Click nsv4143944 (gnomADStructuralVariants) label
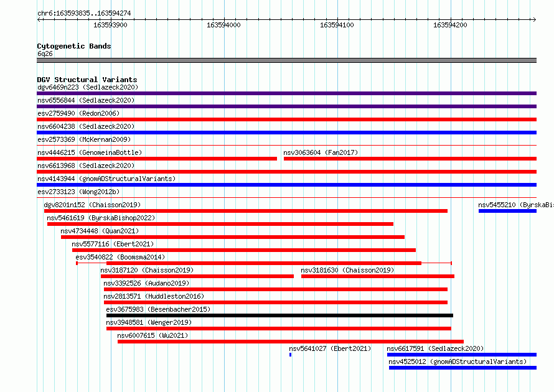 coord(106,179)
